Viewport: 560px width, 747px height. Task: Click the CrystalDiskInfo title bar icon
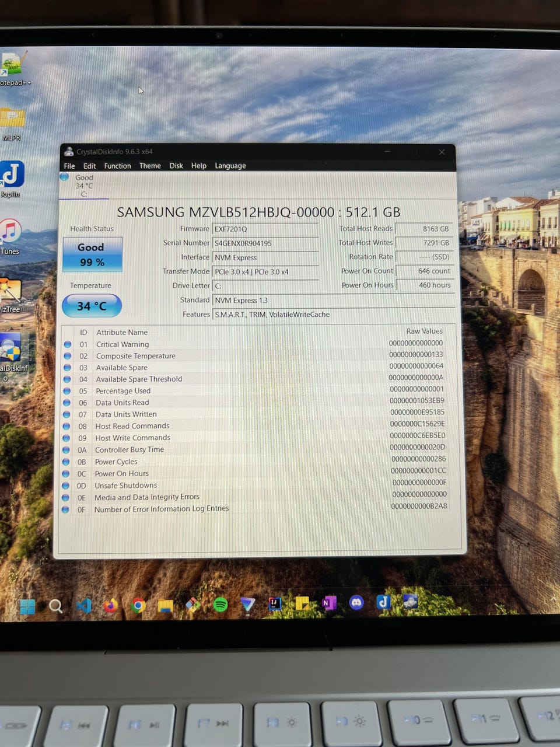[x=69, y=152]
